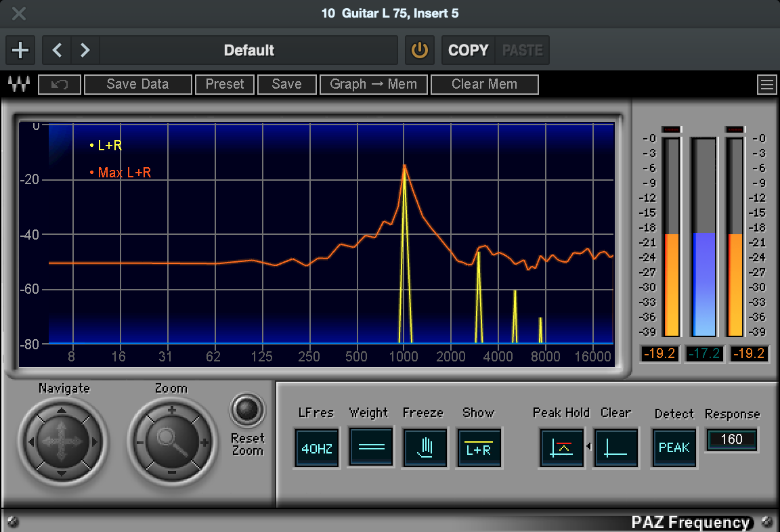
Task: Toggle the Freeze hand button
Action: 425,447
